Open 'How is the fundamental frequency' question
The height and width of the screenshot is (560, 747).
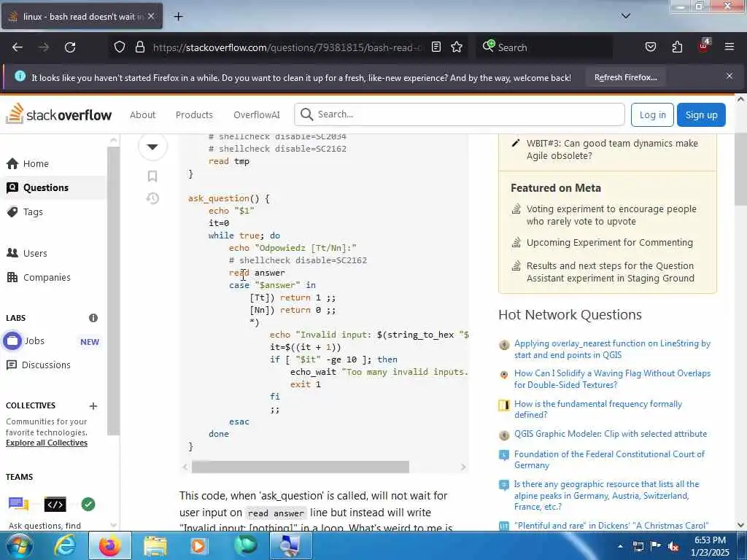pos(598,409)
